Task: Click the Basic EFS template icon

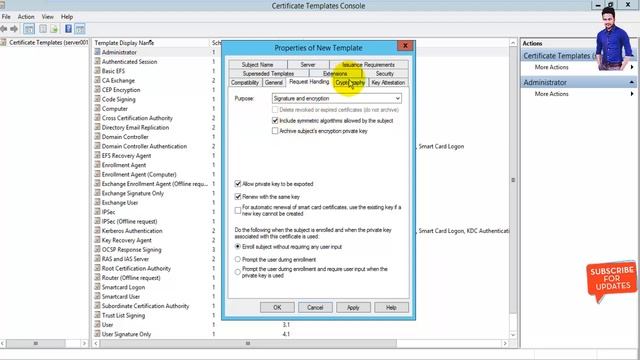Action: coord(97,71)
